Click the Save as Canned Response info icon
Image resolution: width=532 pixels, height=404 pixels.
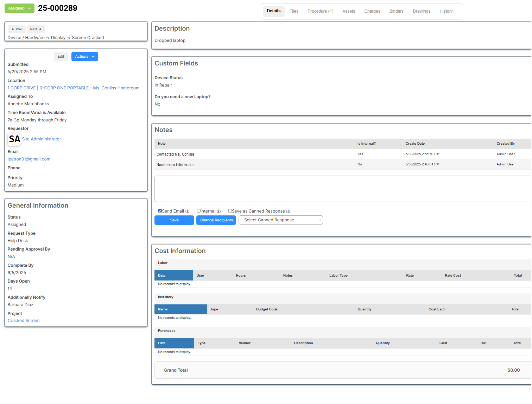[x=288, y=212]
